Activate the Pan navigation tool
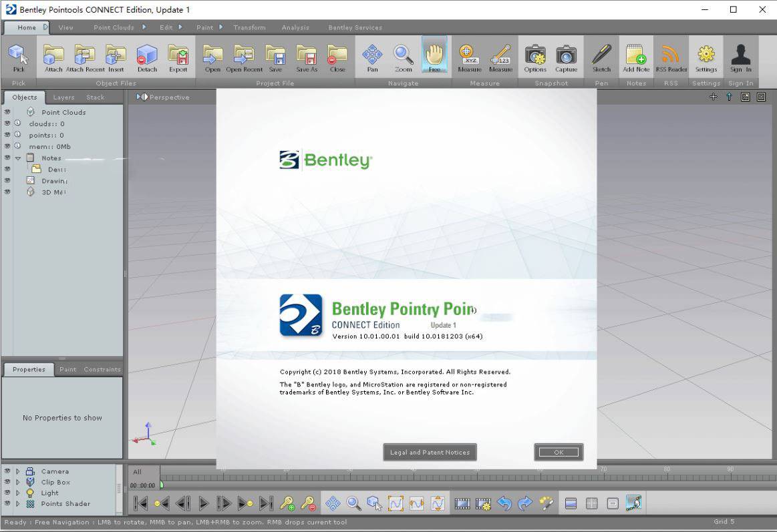The image size is (777, 532). click(372, 56)
